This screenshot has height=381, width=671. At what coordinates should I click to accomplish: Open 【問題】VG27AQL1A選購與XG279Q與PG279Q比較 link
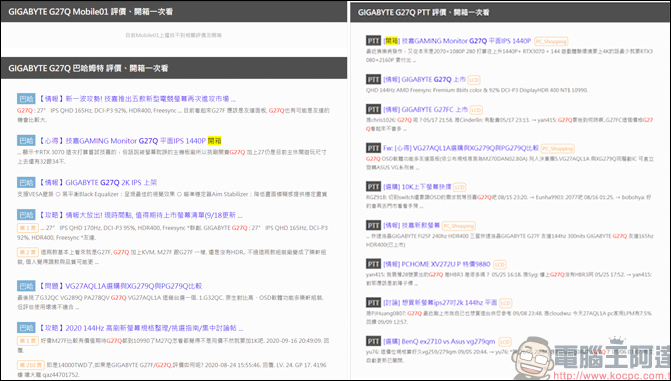(120, 286)
